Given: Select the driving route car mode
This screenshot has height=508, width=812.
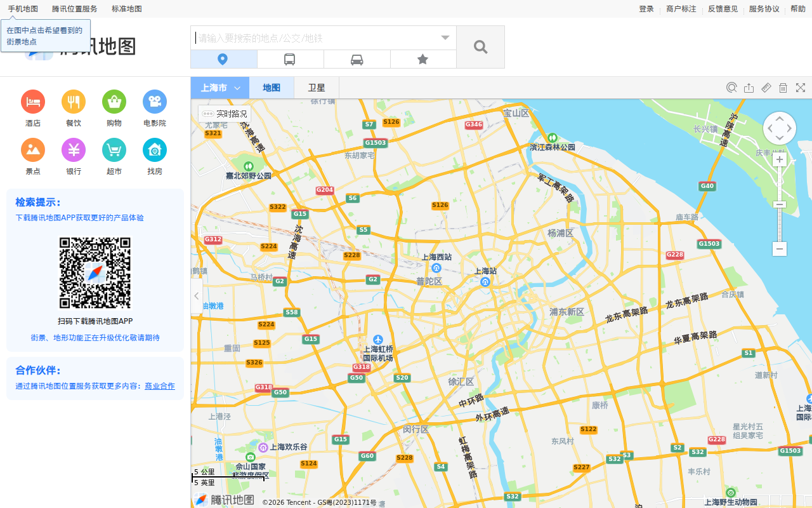Looking at the screenshot, I should [x=357, y=58].
